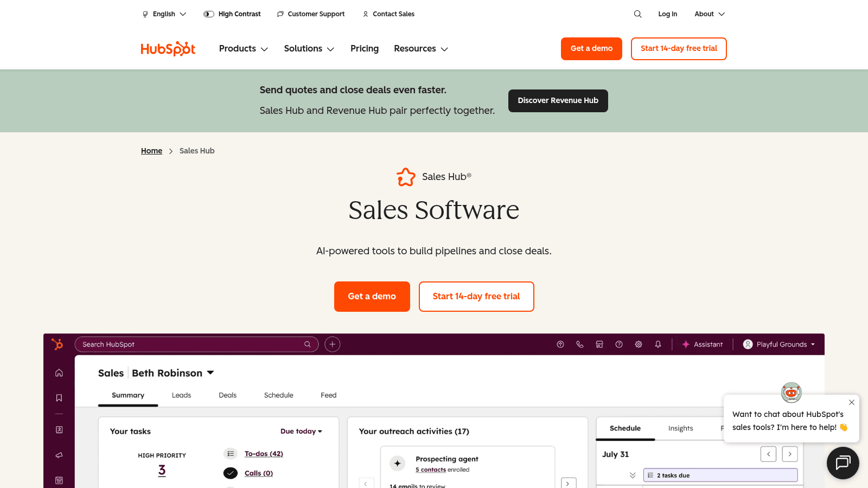The height and width of the screenshot is (488, 868).
Task: Click the chatbot avatar above the chat message
Action: (792, 392)
